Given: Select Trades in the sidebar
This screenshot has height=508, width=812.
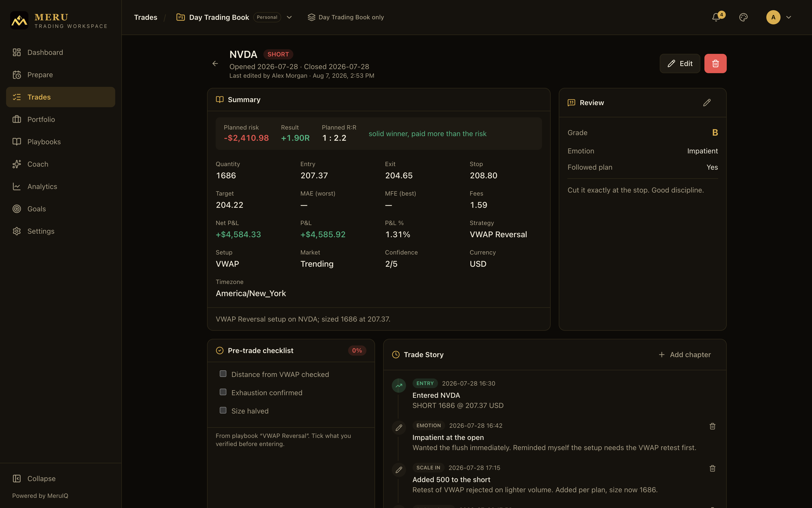Looking at the screenshot, I should (x=60, y=97).
